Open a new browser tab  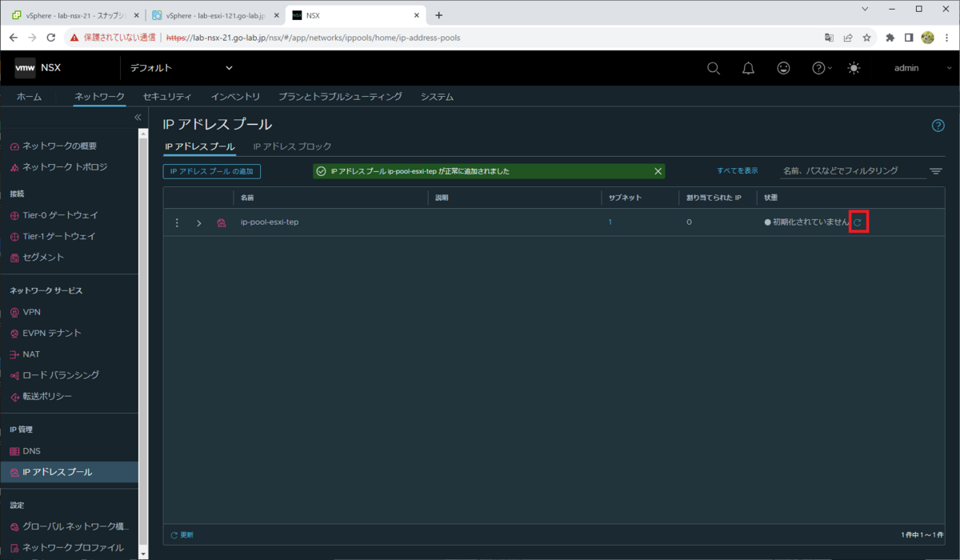(x=438, y=15)
